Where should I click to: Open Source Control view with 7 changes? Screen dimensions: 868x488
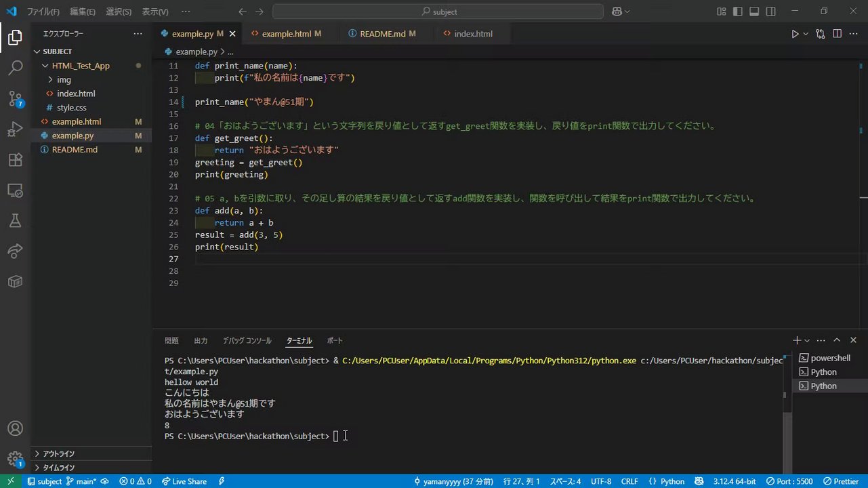pyautogui.click(x=15, y=99)
